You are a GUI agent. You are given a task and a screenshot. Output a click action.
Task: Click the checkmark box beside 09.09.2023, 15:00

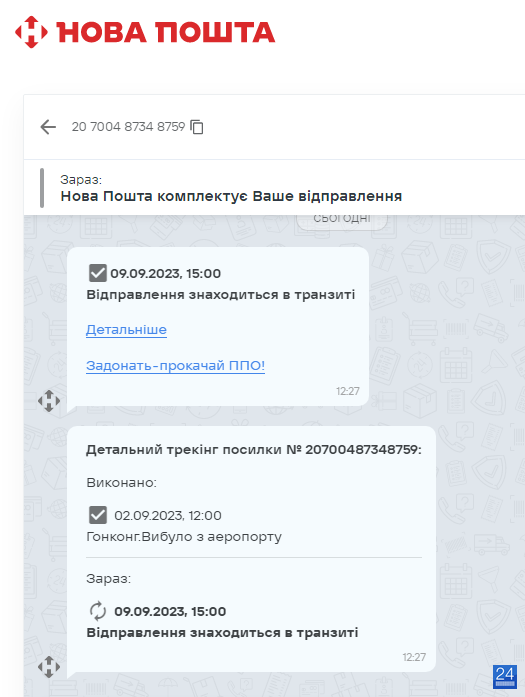(x=98, y=273)
